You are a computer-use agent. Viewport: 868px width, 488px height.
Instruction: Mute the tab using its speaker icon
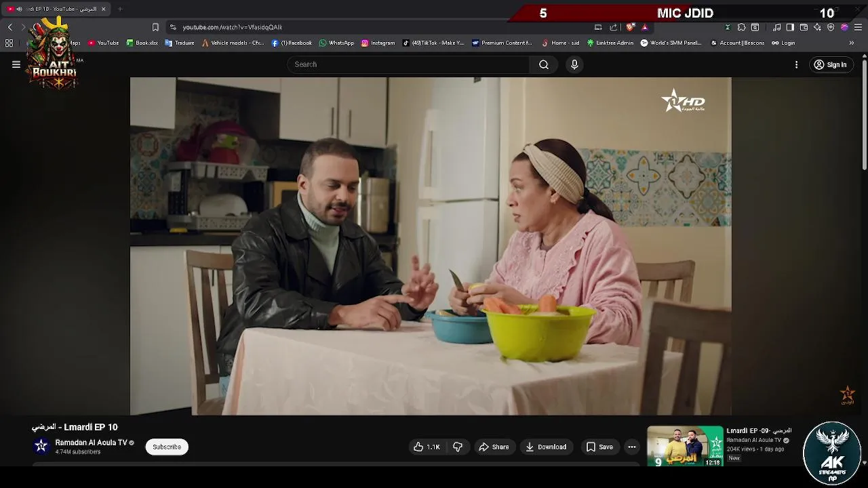coord(19,9)
